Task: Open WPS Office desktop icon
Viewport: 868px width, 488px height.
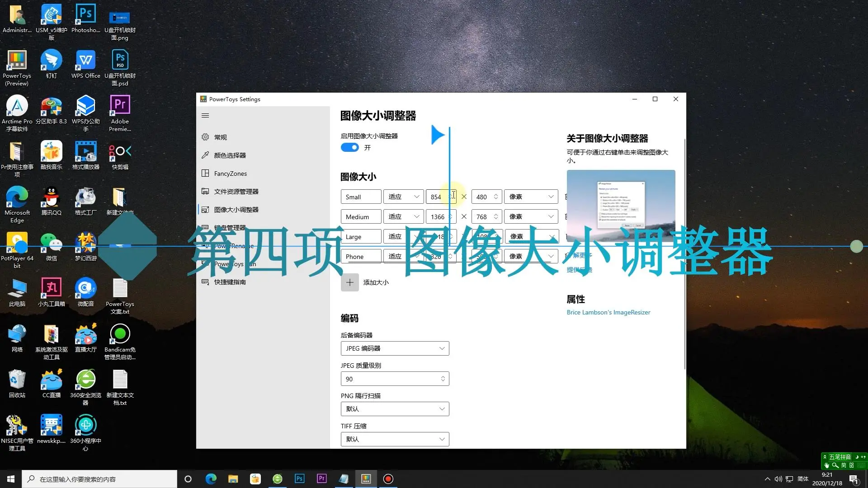Action: [86, 64]
